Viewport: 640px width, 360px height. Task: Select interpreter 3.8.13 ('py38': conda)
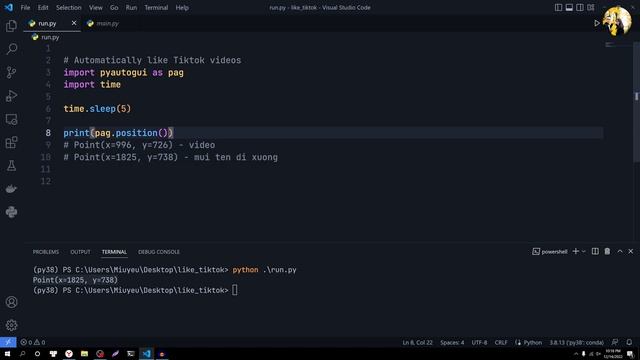coord(576,342)
